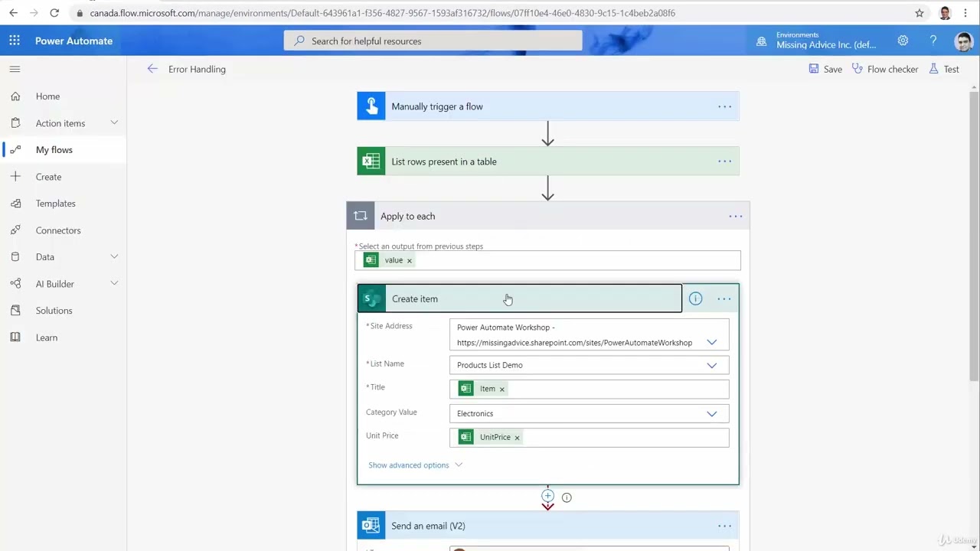Image resolution: width=980 pixels, height=551 pixels.
Task: Open the menu dots on List rows present
Action: point(724,161)
